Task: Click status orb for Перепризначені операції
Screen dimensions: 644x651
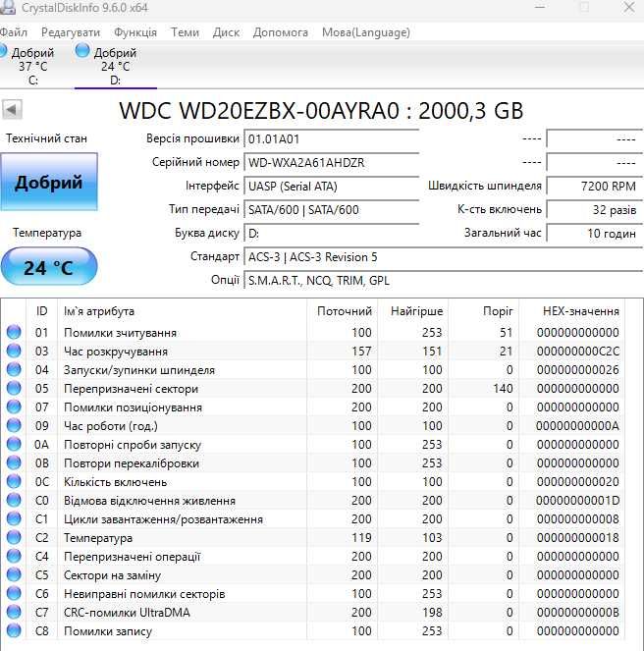Action: pyautogui.click(x=14, y=557)
